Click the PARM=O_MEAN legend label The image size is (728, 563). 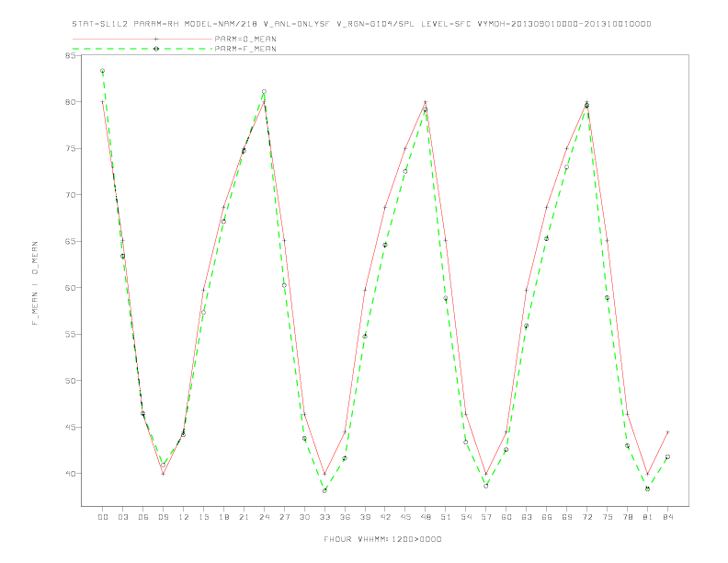point(245,39)
